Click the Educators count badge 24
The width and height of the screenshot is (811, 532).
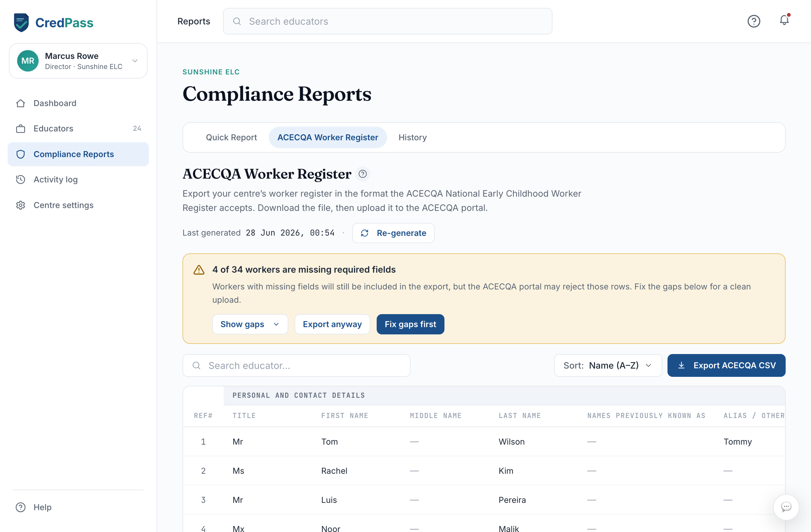coord(137,128)
